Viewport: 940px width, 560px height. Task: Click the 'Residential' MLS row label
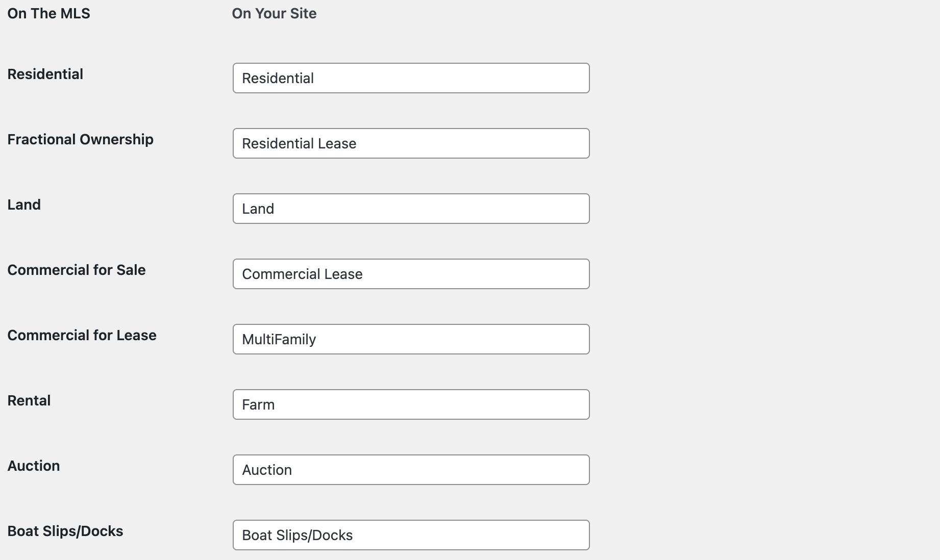pos(45,74)
